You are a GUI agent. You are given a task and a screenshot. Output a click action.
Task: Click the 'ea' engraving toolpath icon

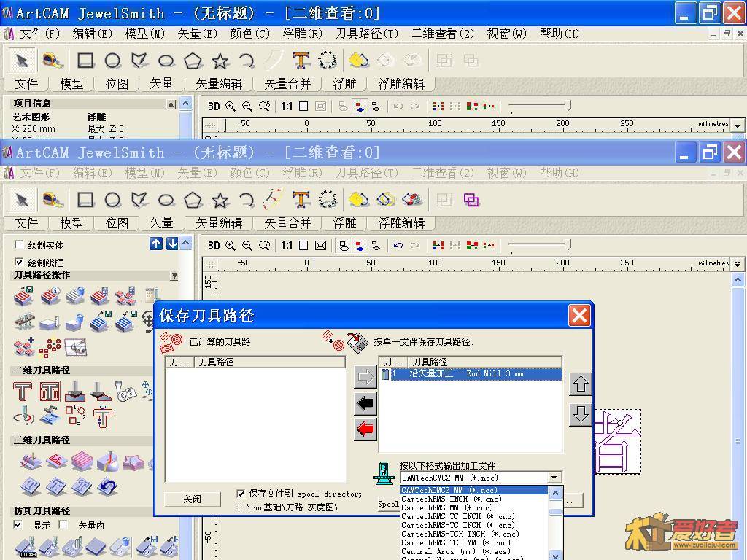[125, 391]
